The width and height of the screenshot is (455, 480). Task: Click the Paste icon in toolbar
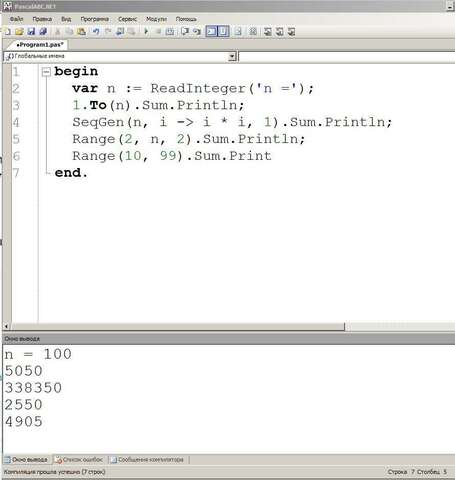(x=81, y=32)
